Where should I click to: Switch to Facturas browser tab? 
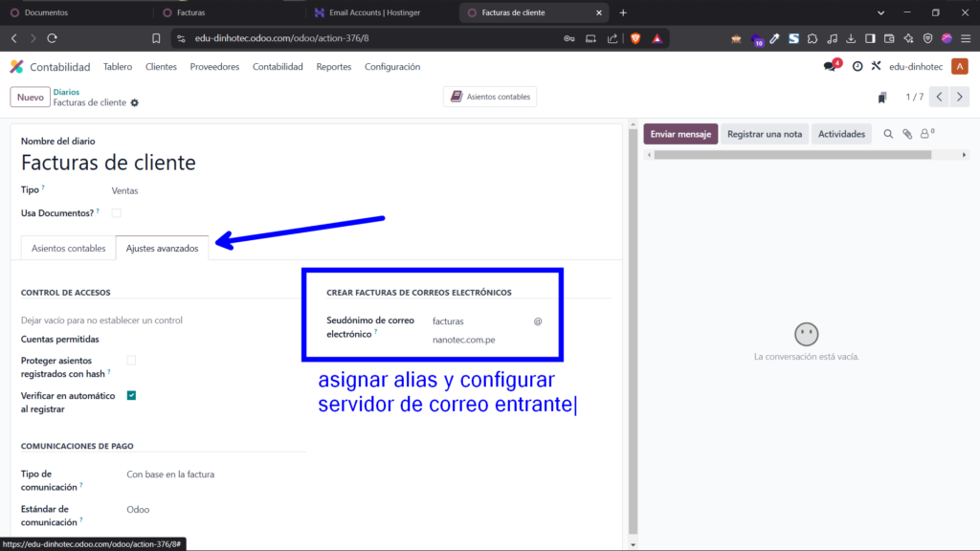190,12
